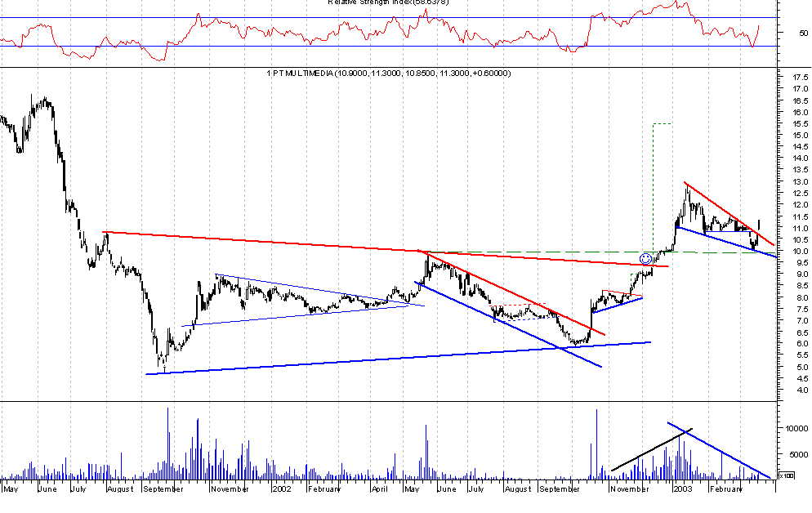Click the November label preceding 2002
Image resolution: width=812 pixels, height=513 pixels.
(x=230, y=488)
